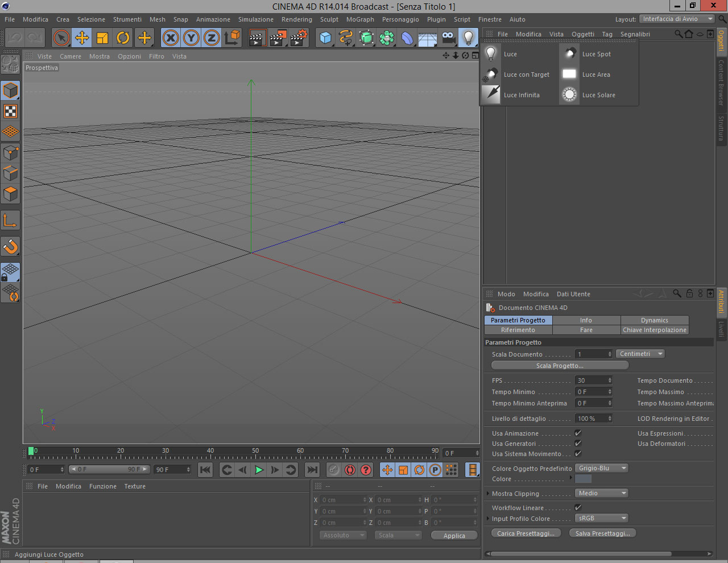
Task: Click the Attributes panel horizontal scrollbar
Action: pos(580,553)
